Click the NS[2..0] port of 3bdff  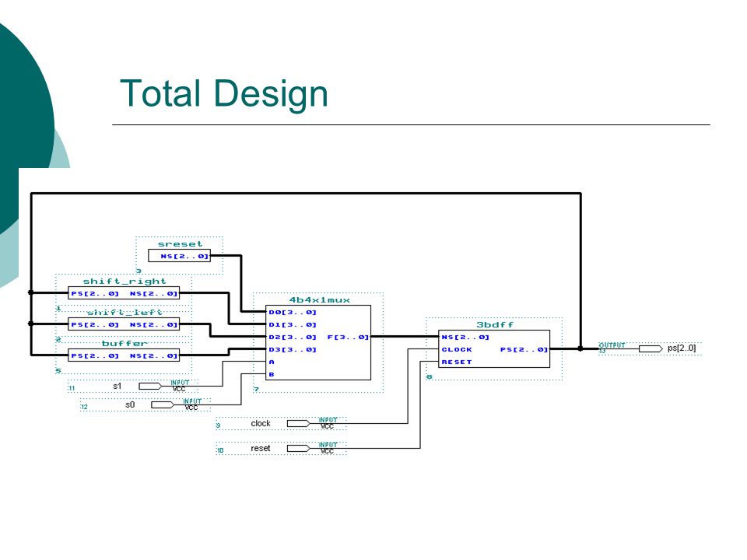(465, 337)
